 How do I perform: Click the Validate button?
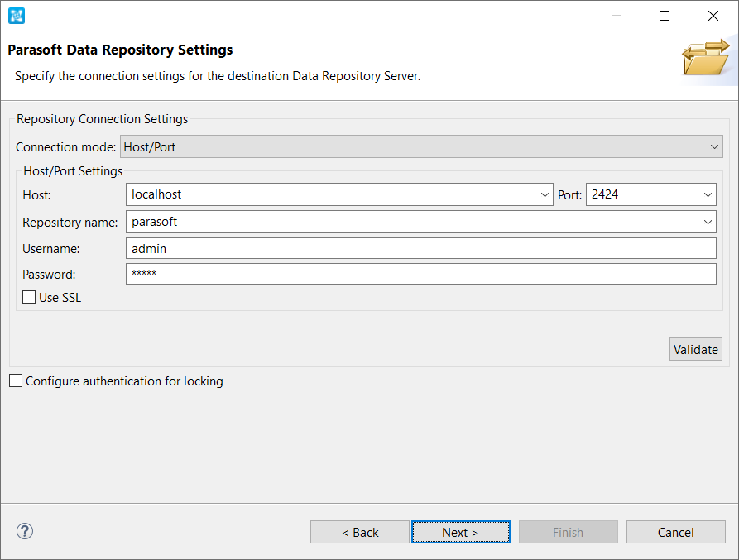coord(696,349)
